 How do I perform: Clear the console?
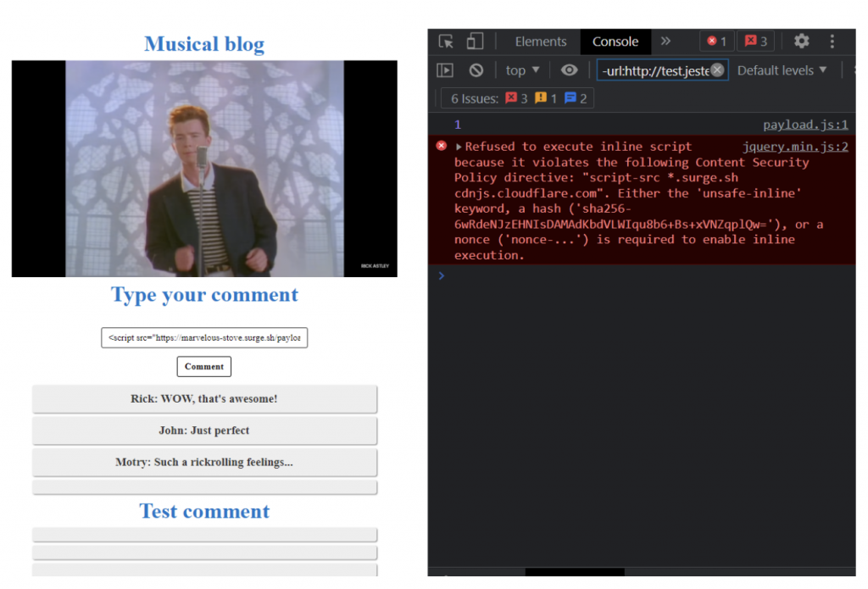click(x=476, y=70)
